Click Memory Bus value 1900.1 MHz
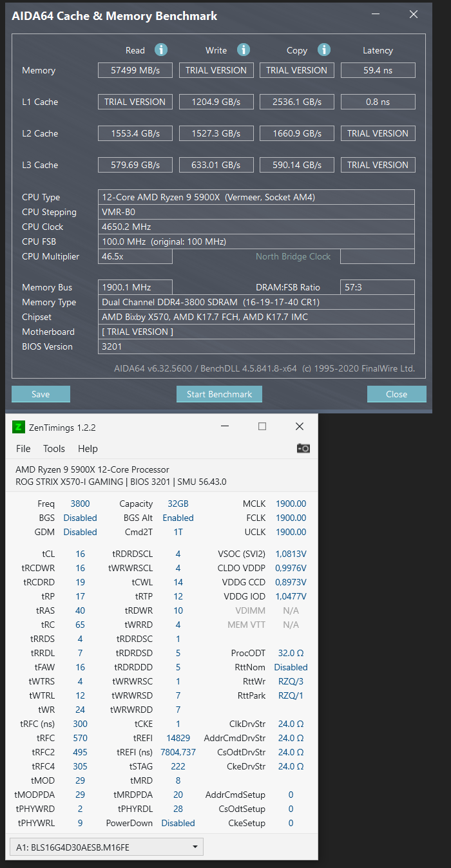 coord(135,287)
